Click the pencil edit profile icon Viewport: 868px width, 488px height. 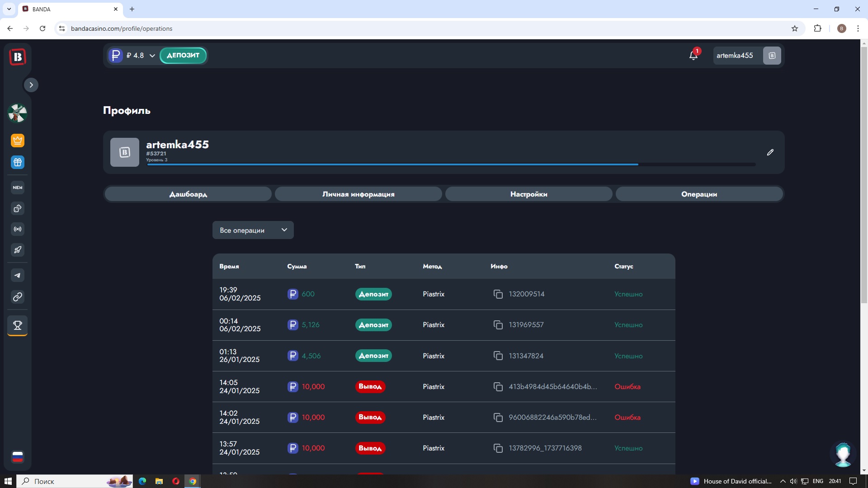pos(770,152)
